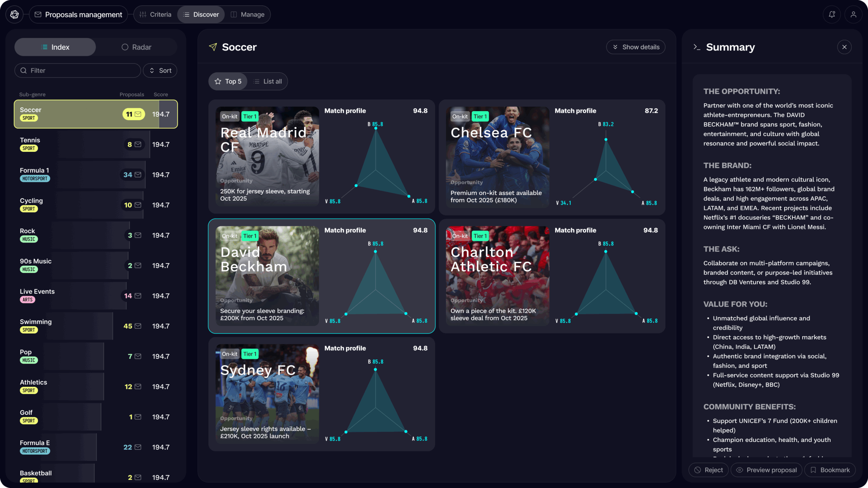Click the Soccer row proposals envelope badge

pyautogui.click(x=134, y=114)
